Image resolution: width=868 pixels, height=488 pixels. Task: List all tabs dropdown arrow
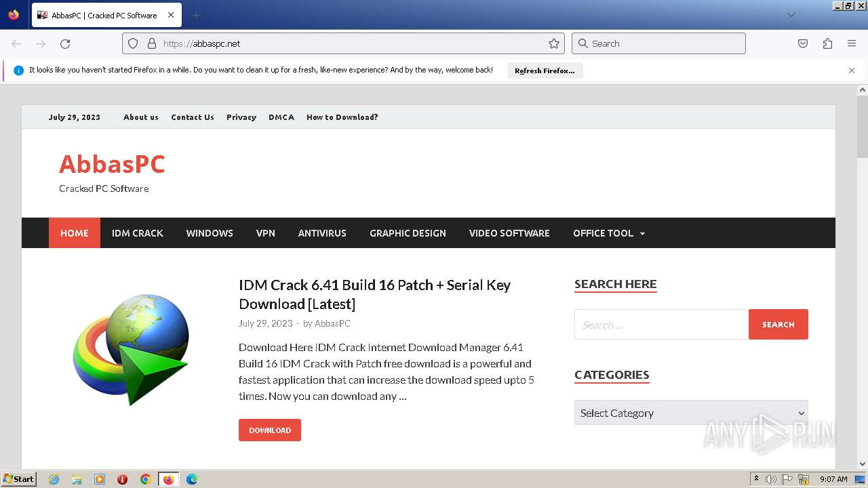(791, 15)
